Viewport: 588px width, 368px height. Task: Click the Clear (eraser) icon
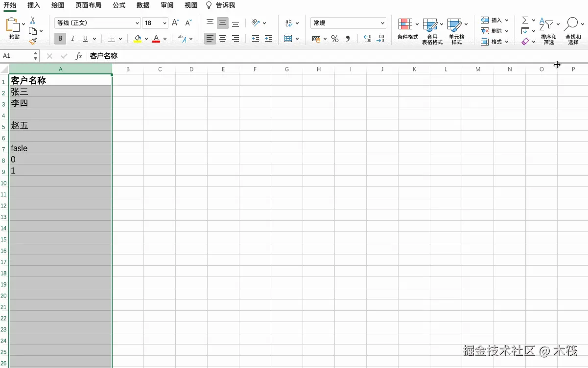point(526,42)
